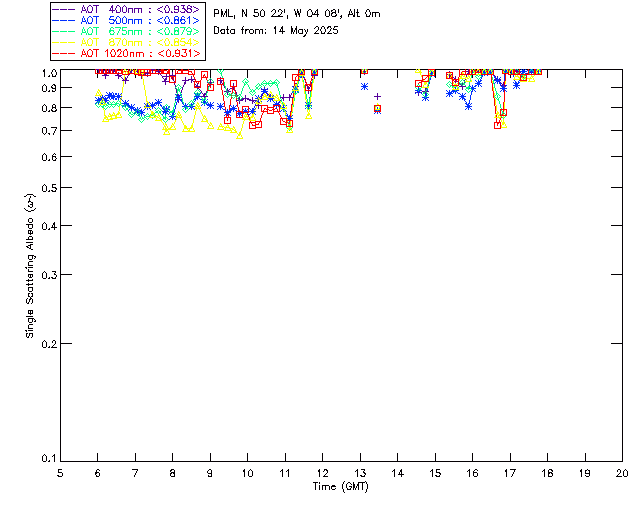Viewport: 640px width, 512px height.
Task: Click the x-axis tick label 20
Action: [x=622, y=473]
